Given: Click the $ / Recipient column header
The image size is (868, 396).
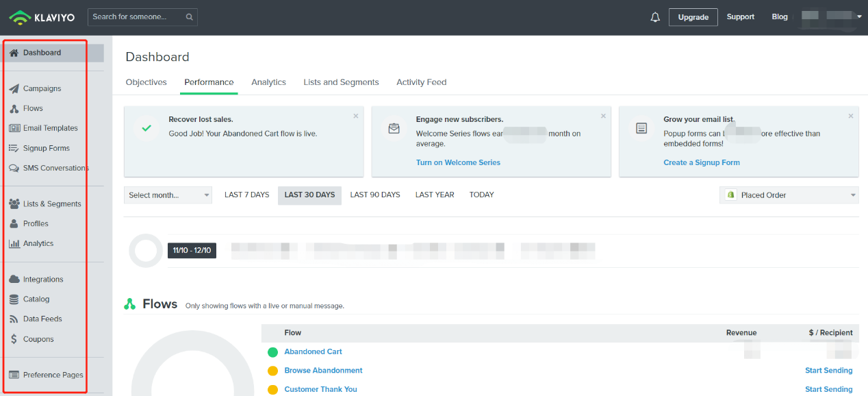Looking at the screenshot, I should click(x=830, y=333).
